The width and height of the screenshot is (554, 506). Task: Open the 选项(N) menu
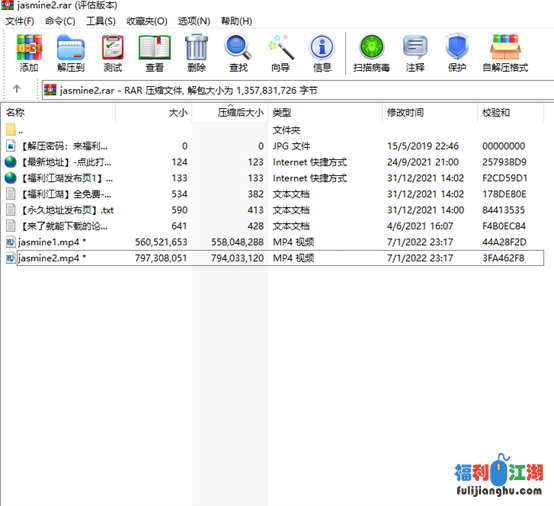tap(194, 21)
